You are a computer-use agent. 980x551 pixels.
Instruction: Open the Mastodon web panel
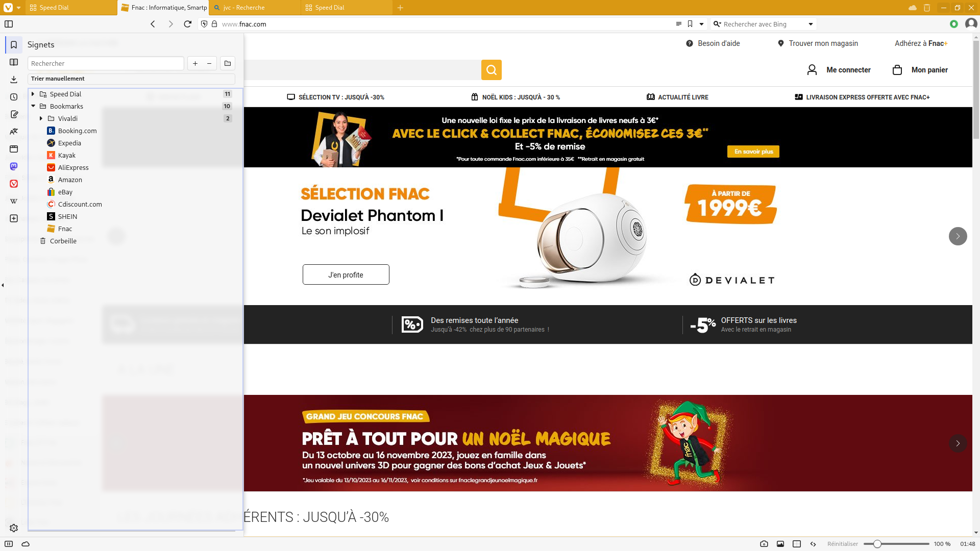click(14, 166)
